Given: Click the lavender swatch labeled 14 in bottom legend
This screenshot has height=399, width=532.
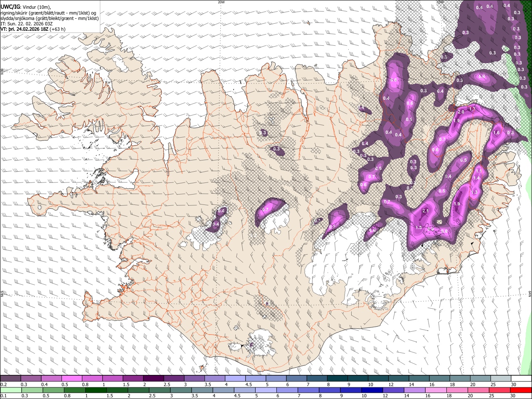Looking at the screenshot, I should pos(414,390).
